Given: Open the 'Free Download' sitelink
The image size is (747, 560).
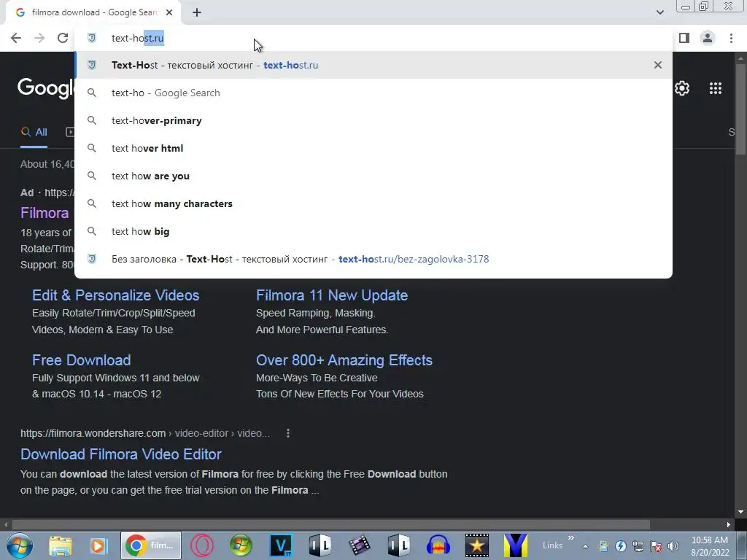Looking at the screenshot, I should 82,360.
